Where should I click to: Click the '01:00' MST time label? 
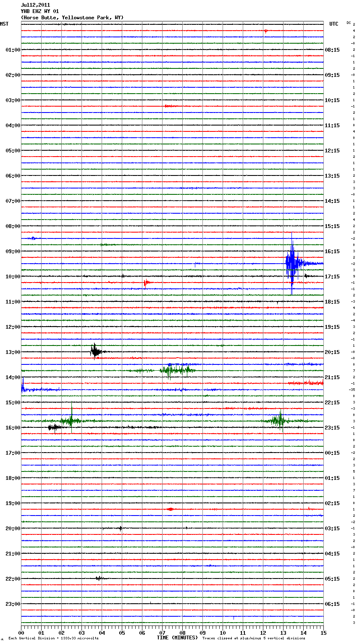click(x=13, y=50)
